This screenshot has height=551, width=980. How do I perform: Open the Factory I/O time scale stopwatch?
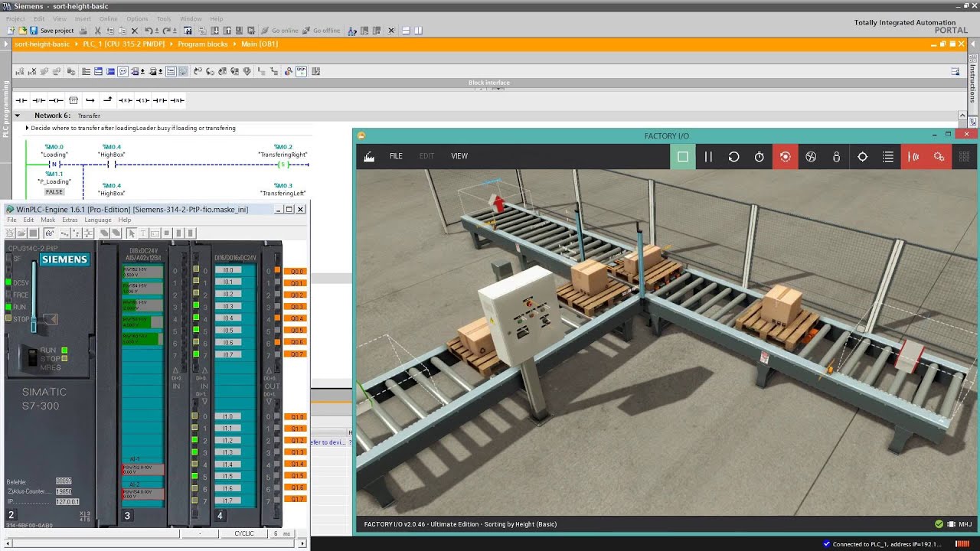click(759, 156)
